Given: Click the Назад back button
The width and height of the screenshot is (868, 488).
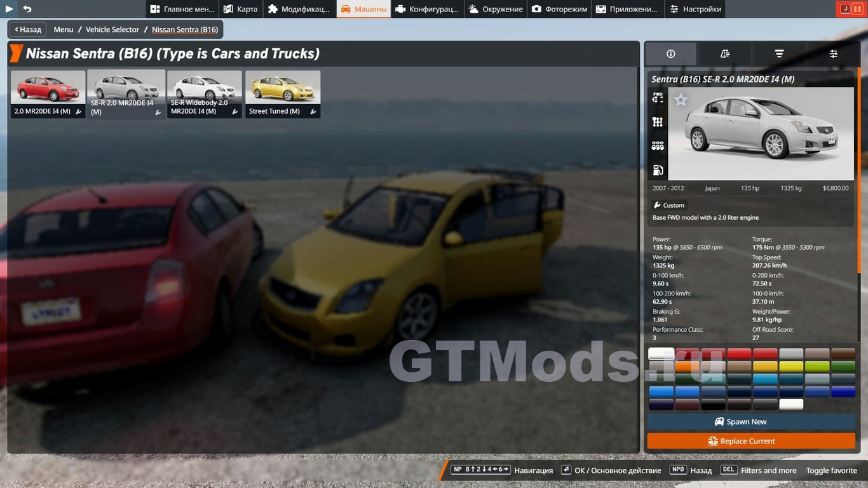Looking at the screenshot, I should (27, 29).
